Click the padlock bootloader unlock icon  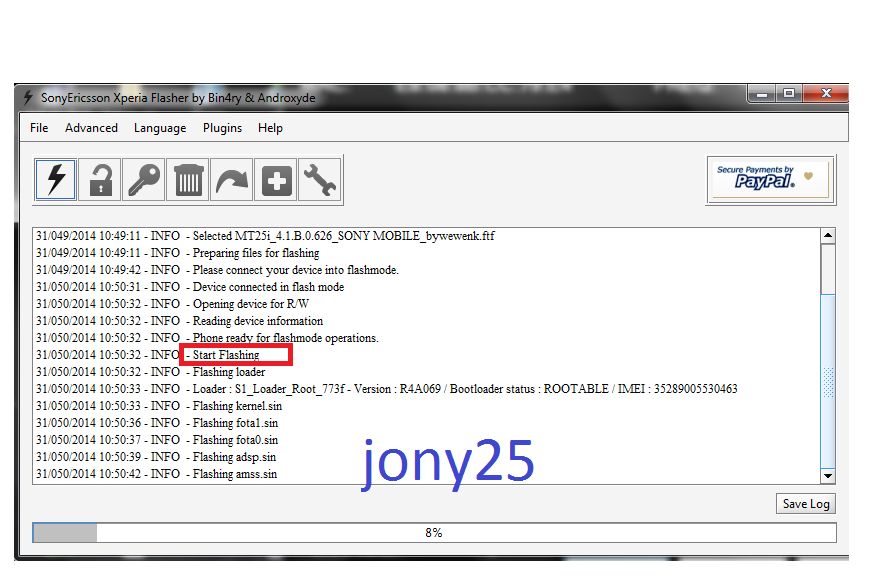[100, 180]
